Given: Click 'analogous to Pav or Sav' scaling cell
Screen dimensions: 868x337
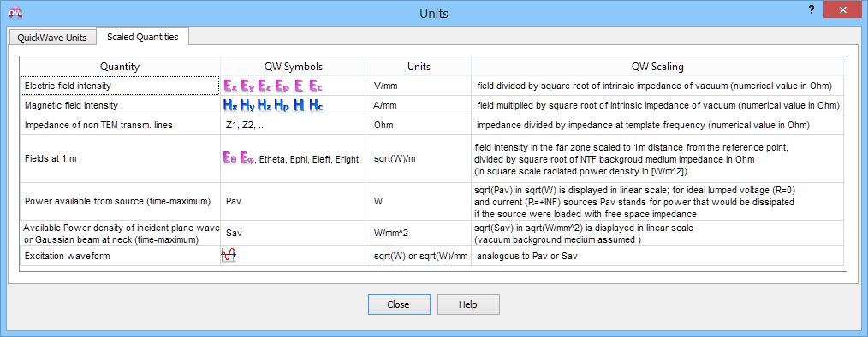Looking at the screenshot, I should pyautogui.click(x=657, y=257).
